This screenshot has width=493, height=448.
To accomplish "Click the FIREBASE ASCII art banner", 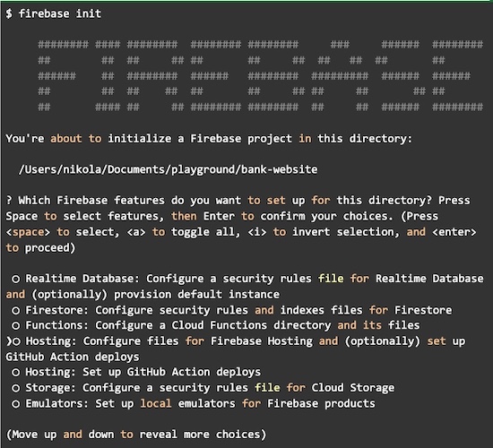I will tap(260, 76).
